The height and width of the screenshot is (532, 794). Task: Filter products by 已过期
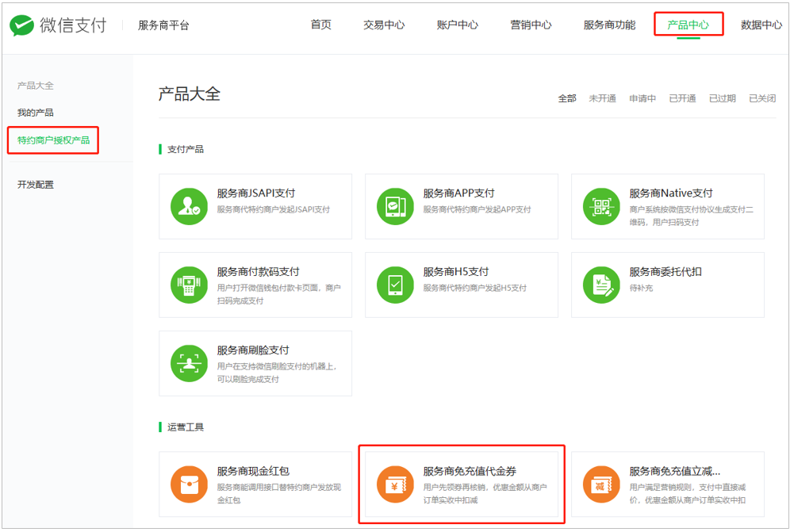pos(723,98)
